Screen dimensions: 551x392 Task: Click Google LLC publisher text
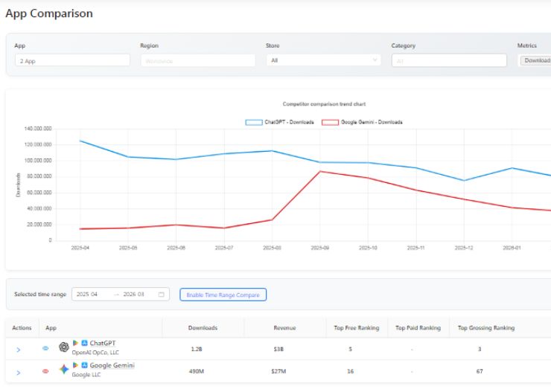86,375
